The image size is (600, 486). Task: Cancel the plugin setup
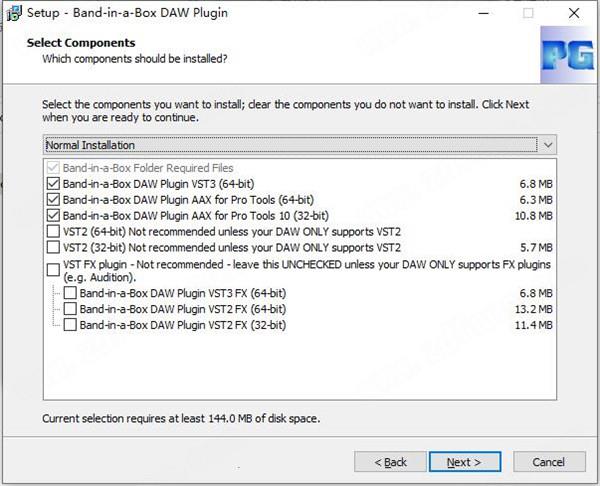tap(549, 462)
